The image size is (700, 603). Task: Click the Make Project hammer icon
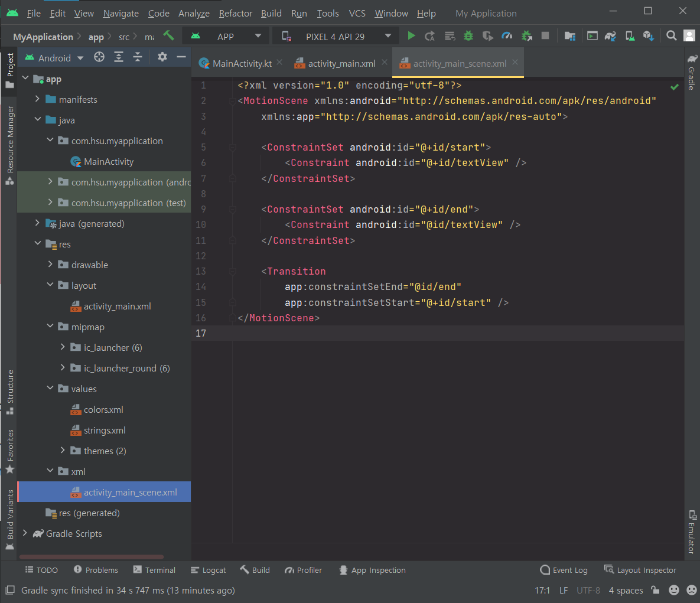point(169,36)
